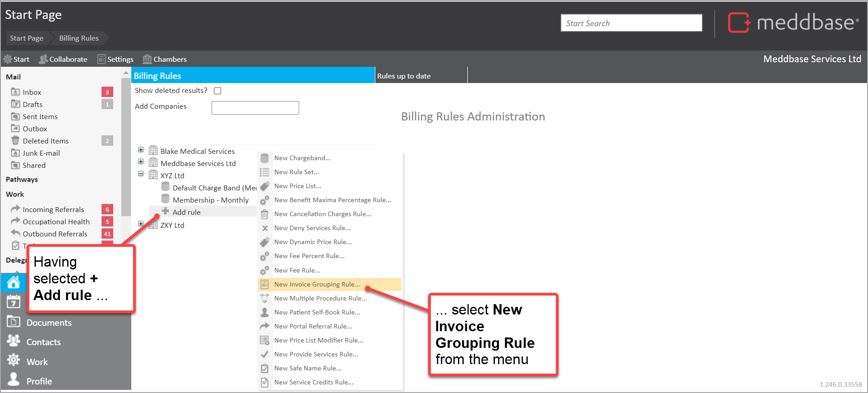Click the Inbox mail folder icon
The image size is (868, 393).
tap(15, 92)
